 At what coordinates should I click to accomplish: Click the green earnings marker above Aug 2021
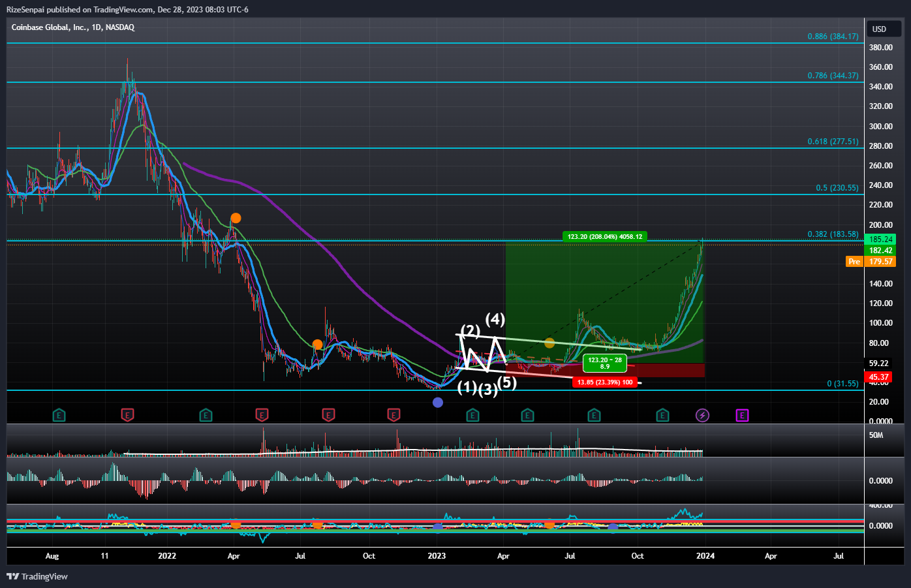click(59, 414)
